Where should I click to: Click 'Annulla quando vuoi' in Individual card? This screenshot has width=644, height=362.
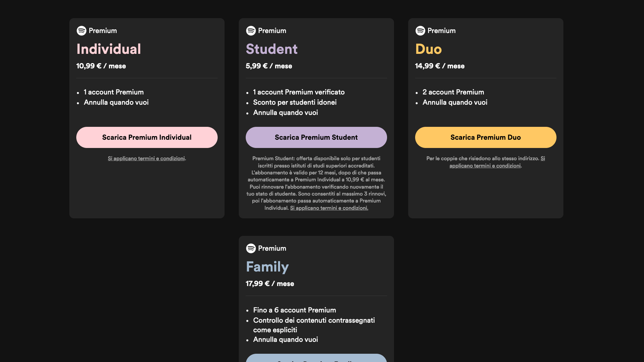[x=116, y=102]
